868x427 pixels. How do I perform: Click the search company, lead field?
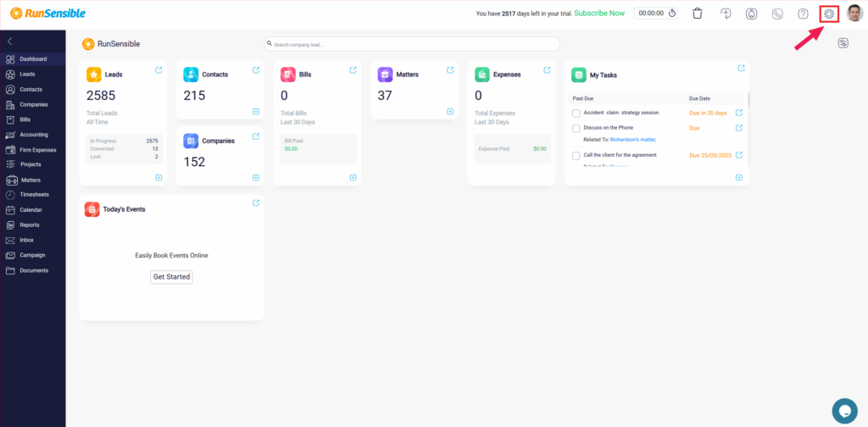tap(412, 44)
